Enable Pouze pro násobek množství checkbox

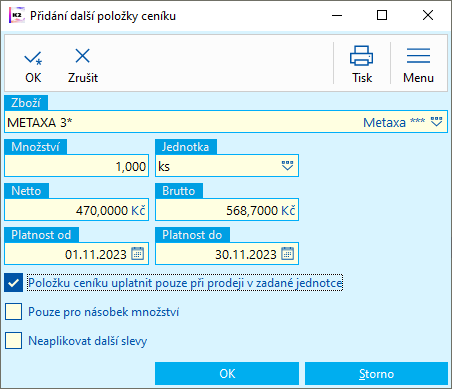pos(13,312)
